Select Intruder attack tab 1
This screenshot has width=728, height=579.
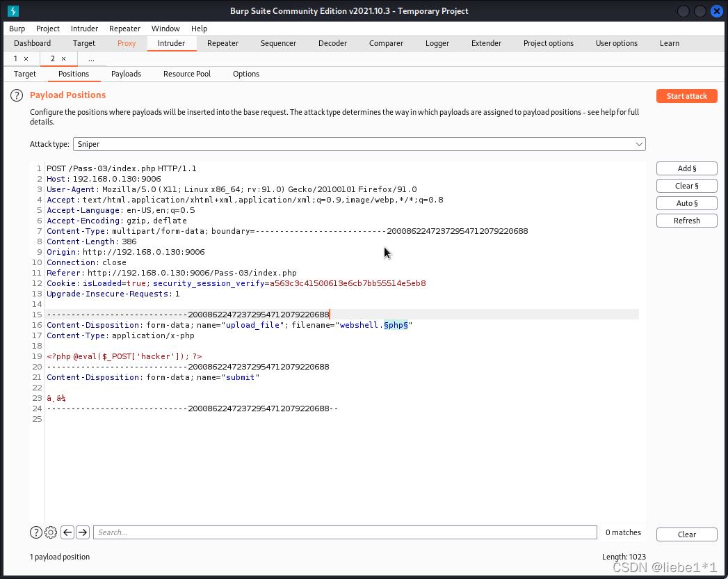pos(15,58)
